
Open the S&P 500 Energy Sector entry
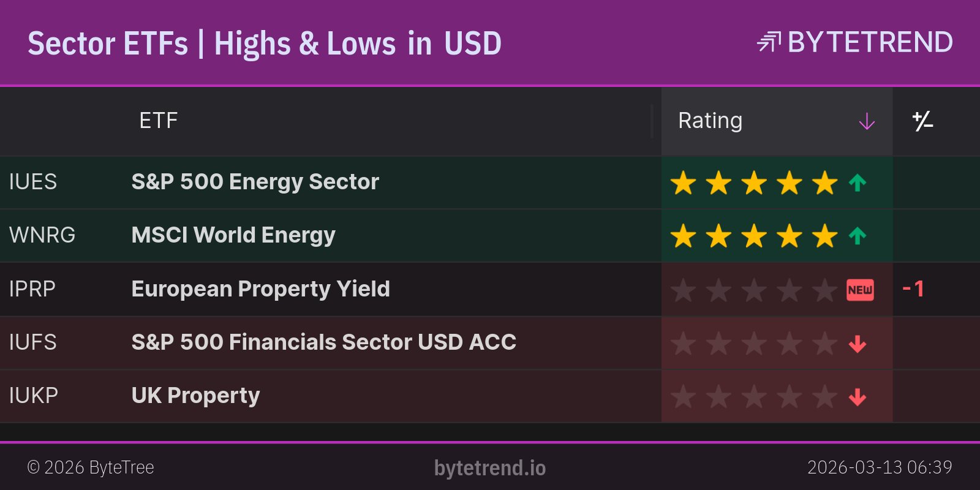pos(255,182)
